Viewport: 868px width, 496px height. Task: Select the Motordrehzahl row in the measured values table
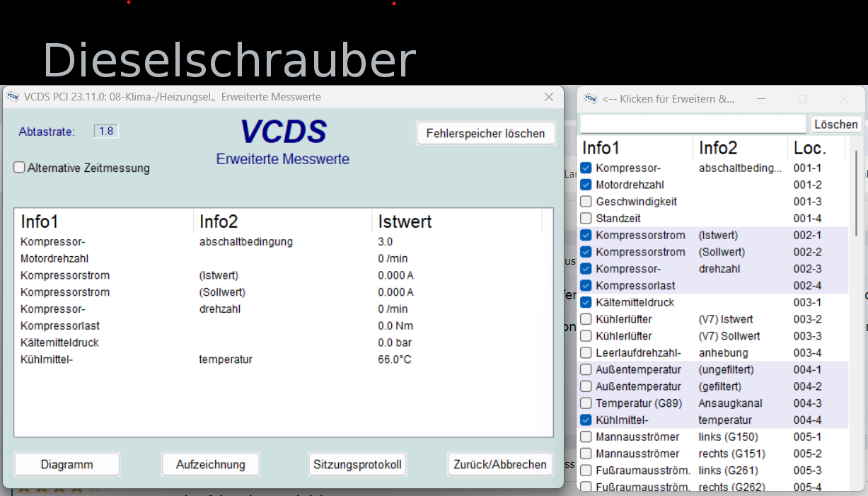(x=283, y=258)
